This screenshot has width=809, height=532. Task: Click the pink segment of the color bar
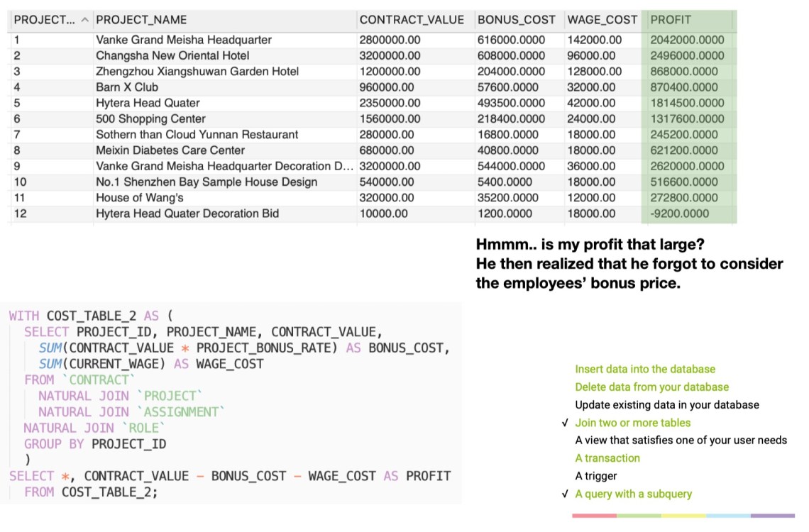(594, 516)
